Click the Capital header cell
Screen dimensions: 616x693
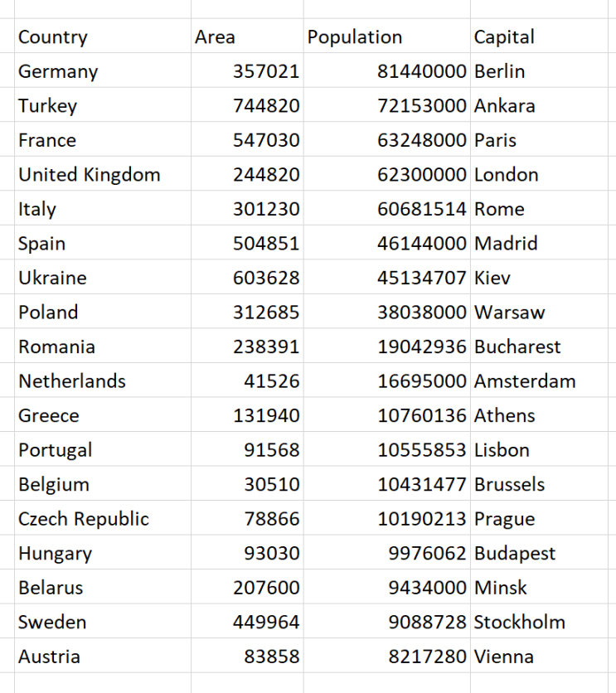(x=504, y=37)
